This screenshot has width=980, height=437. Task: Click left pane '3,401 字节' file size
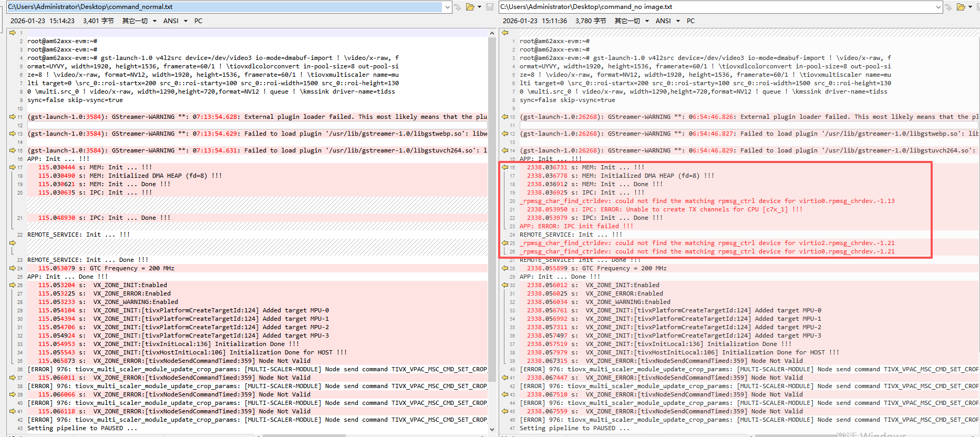[x=98, y=21]
